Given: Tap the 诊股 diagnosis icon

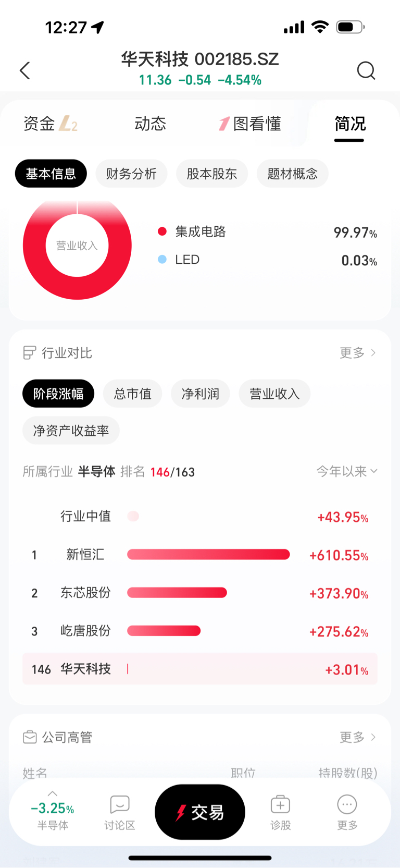Looking at the screenshot, I should 280,805.
